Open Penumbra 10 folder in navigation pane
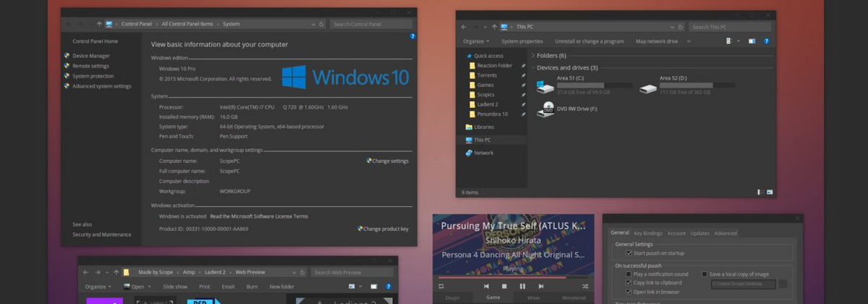 tap(492, 114)
